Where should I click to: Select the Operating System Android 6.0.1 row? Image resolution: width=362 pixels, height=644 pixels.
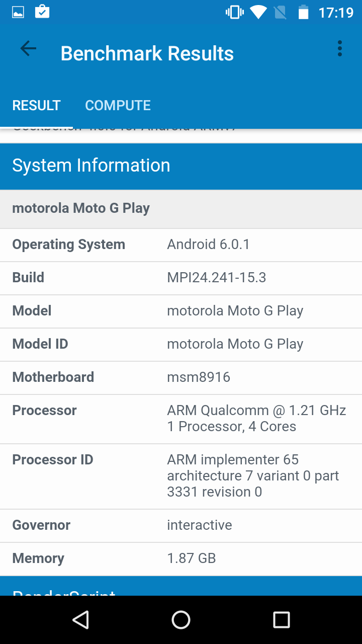coord(181,245)
